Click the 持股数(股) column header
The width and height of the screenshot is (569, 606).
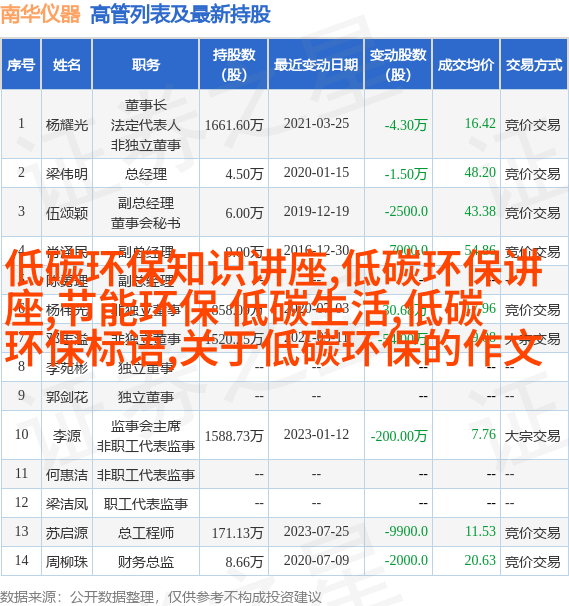[x=234, y=65]
